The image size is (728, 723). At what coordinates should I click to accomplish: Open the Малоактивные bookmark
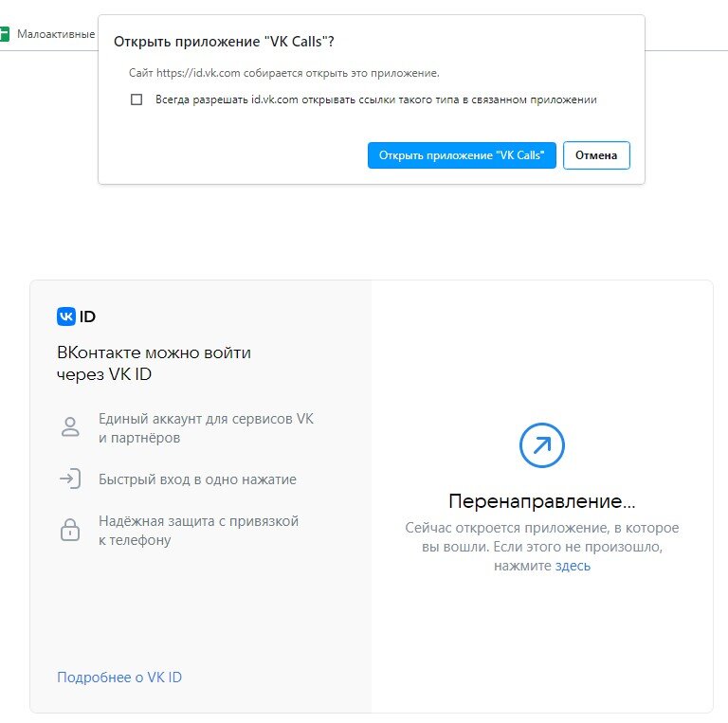click(56, 34)
